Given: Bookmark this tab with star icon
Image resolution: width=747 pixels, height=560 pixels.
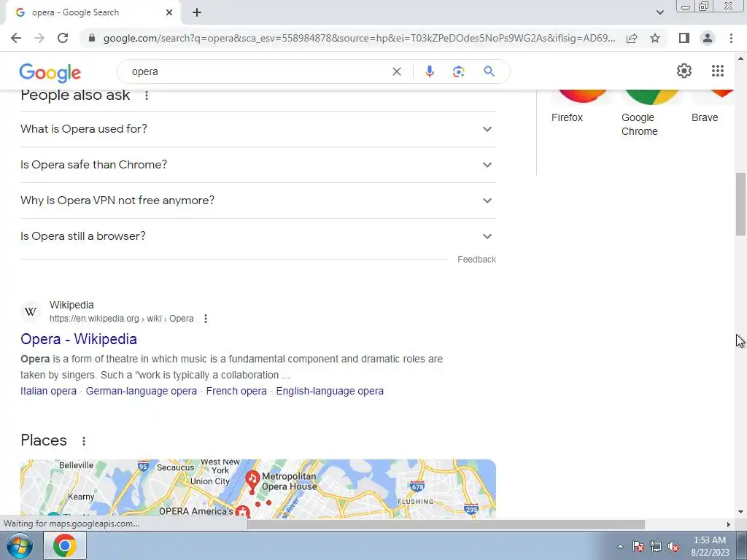Looking at the screenshot, I should click(655, 38).
